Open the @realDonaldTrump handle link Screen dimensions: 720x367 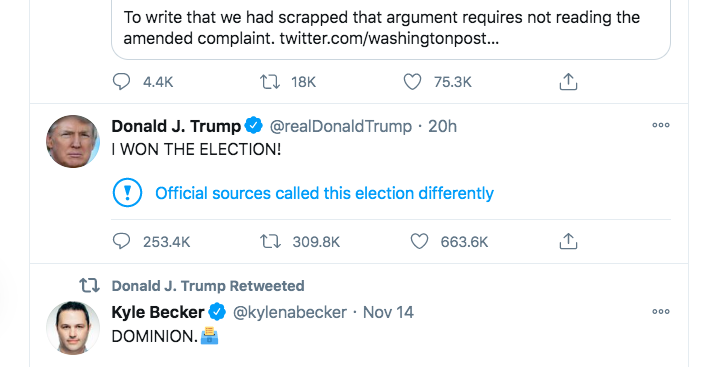[341, 126]
